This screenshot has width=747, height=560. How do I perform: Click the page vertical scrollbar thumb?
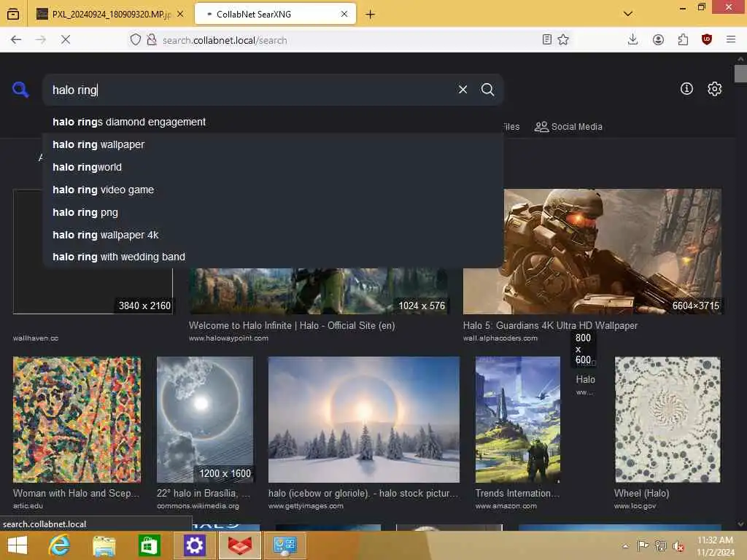[740, 74]
